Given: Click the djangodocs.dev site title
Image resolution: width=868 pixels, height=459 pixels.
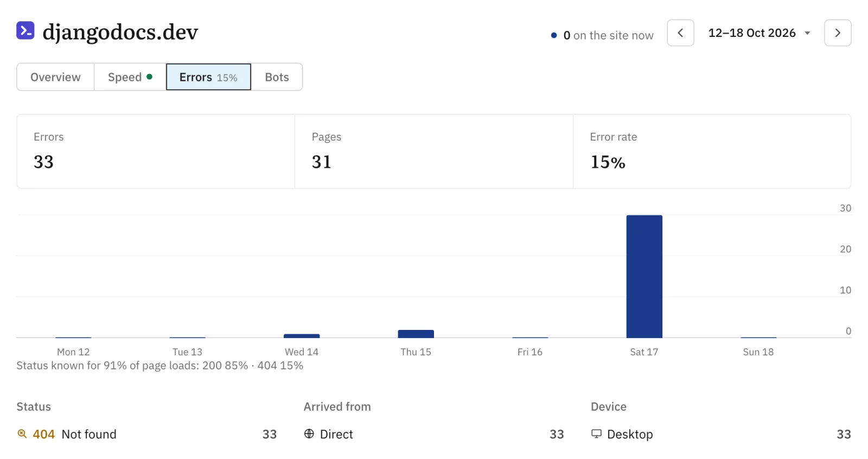Looking at the screenshot, I should [120, 32].
